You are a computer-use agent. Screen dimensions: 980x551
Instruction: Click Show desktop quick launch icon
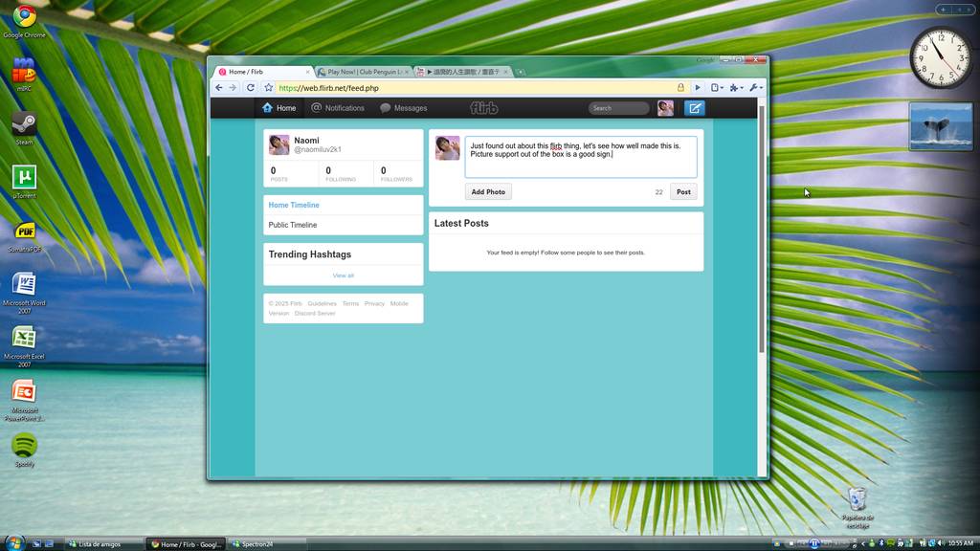(36, 544)
